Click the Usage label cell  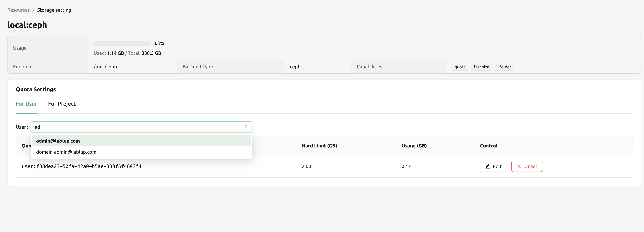[x=48, y=48]
